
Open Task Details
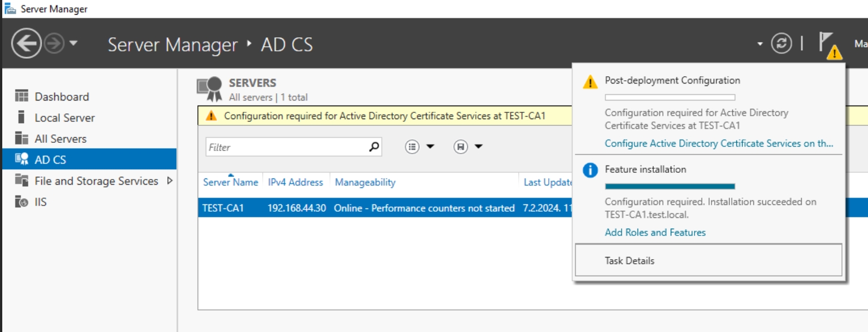[x=709, y=260]
